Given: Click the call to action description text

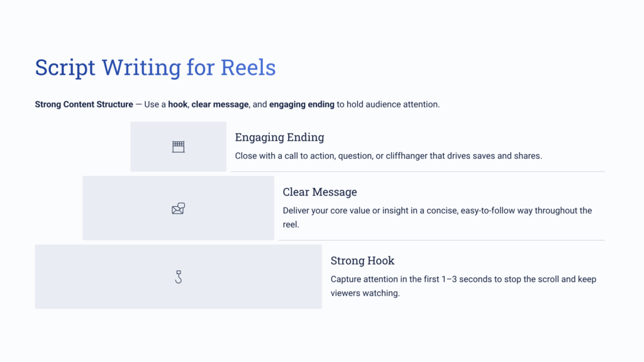Looking at the screenshot, I should 388,156.
